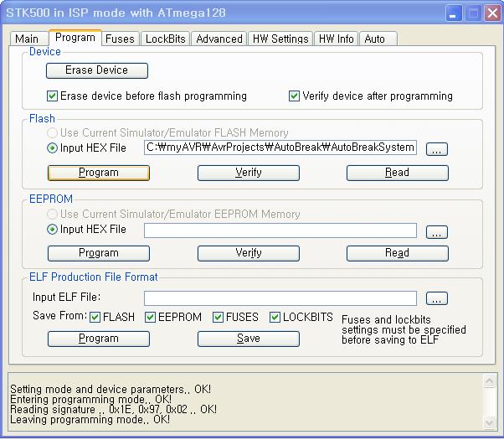Click the Input ELF File text field

[280, 298]
